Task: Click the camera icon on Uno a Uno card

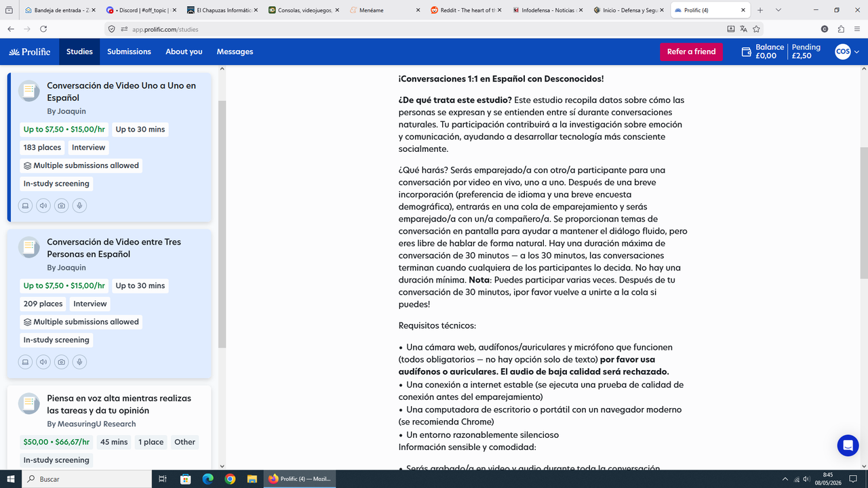Action: click(x=62, y=205)
